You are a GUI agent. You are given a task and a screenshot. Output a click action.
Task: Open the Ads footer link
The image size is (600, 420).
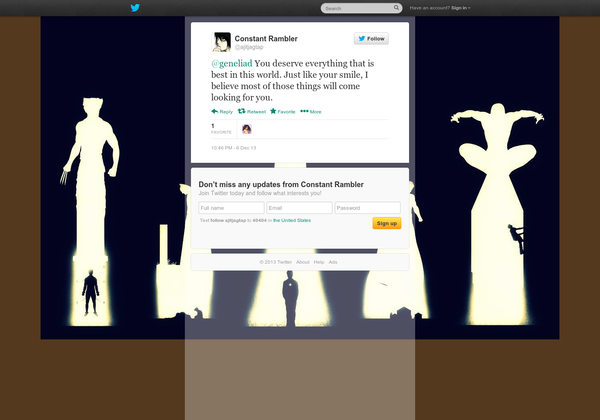[333, 262]
